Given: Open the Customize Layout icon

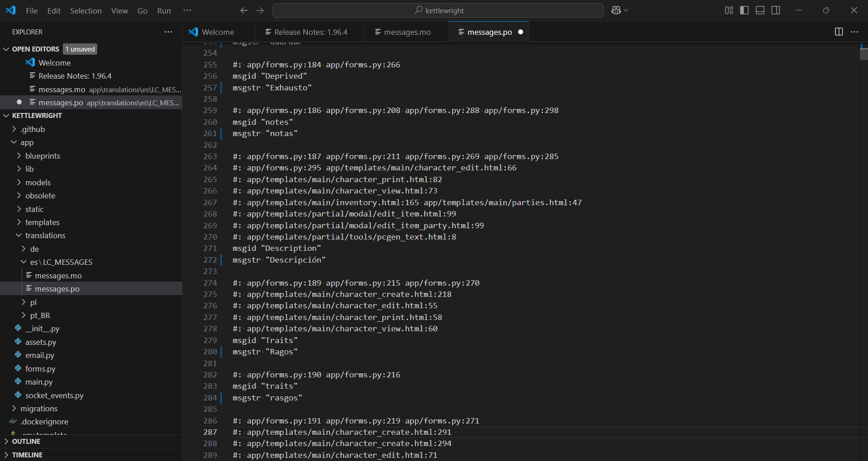Looking at the screenshot, I should pyautogui.click(x=729, y=10).
